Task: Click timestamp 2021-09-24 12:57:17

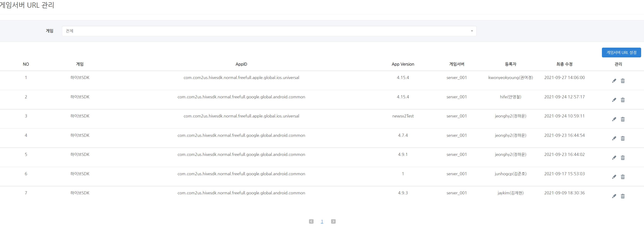Action: pyautogui.click(x=564, y=97)
